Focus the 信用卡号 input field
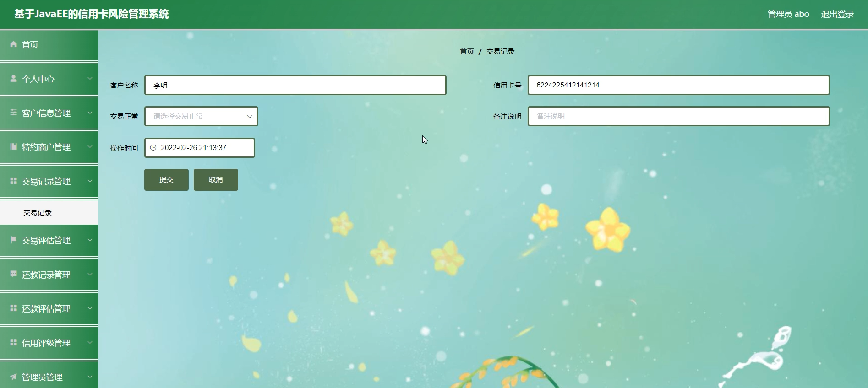Screen dimensions: 868x388 tap(678, 85)
